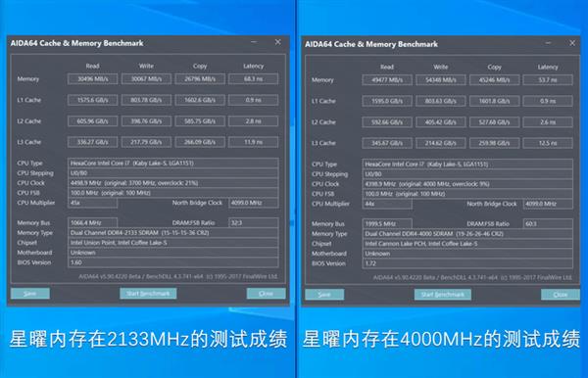The image size is (588, 378).
Task: Select the L1 Cache Read value 1575.6 GB/s
Action: [93, 100]
